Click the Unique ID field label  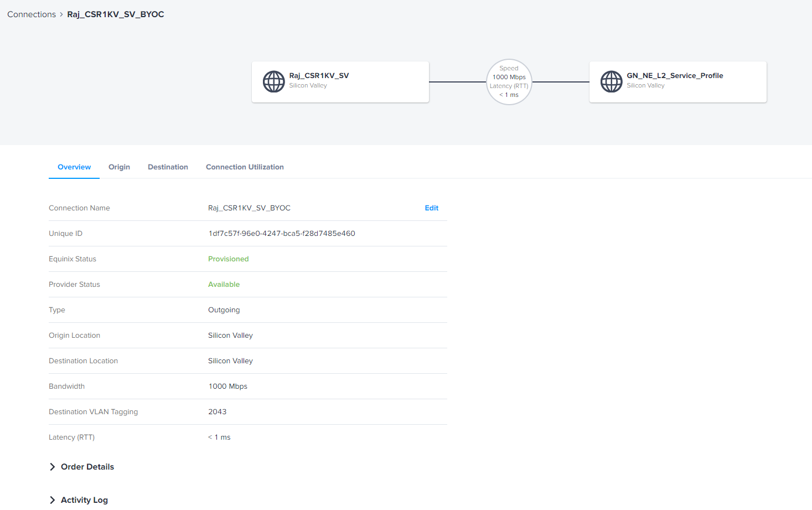pyautogui.click(x=65, y=234)
